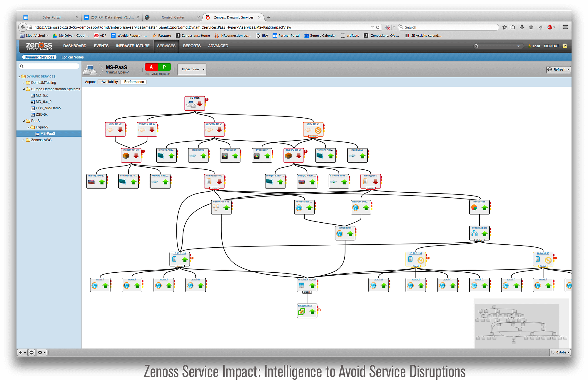Select UCS_VM-Demo in tree
Viewport: 588px width, 380px height.
click(48, 108)
